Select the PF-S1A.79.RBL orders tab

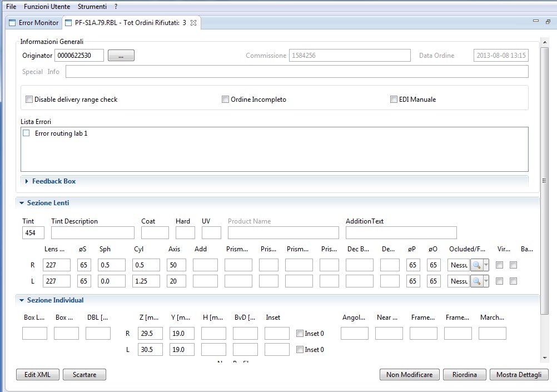131,23
